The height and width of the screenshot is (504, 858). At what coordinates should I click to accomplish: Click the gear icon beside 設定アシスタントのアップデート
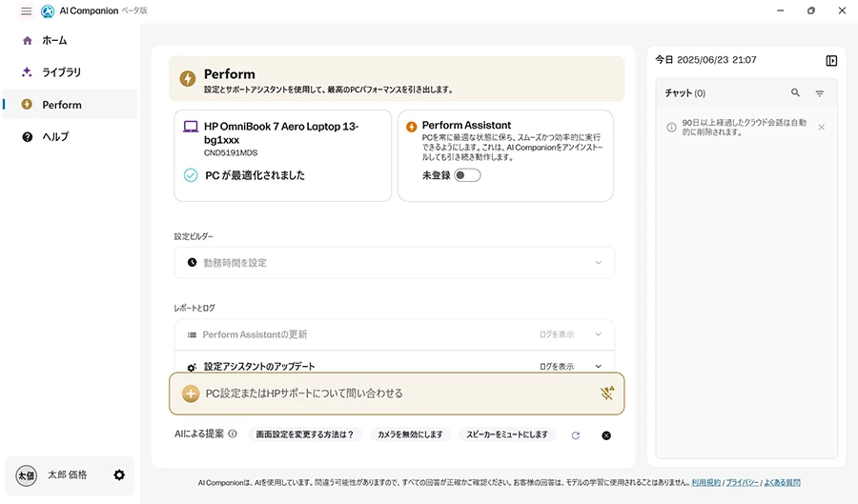tap(192, 368)
